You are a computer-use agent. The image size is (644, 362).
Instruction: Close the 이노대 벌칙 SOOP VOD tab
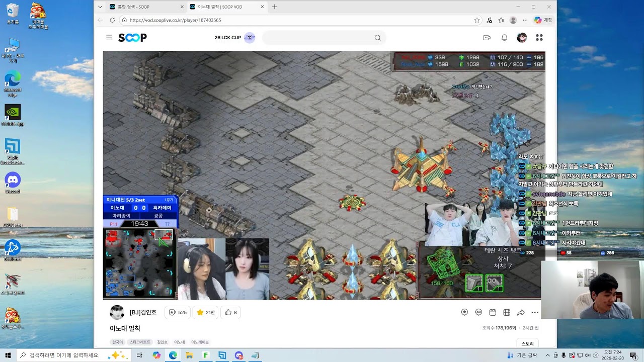click(x=262, y=7)
